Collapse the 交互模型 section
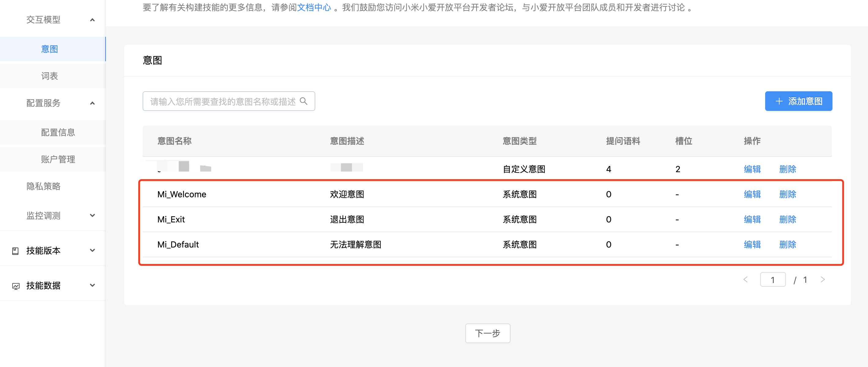 92,20
